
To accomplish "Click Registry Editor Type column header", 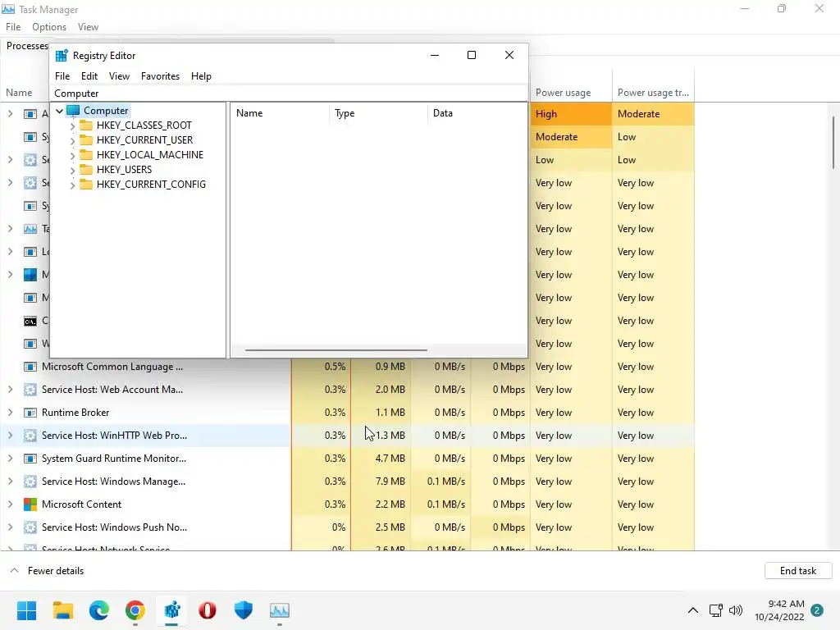I will tap(377, 113).
